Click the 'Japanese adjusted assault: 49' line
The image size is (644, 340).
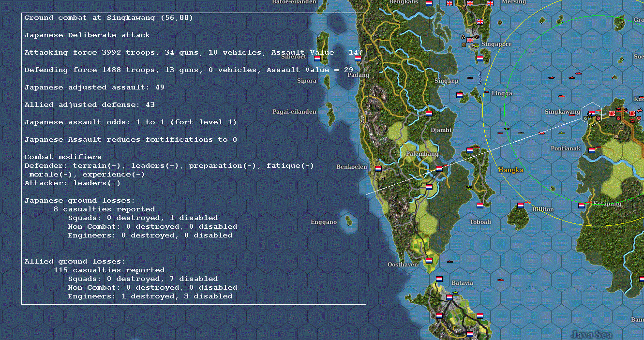point(94,88)
